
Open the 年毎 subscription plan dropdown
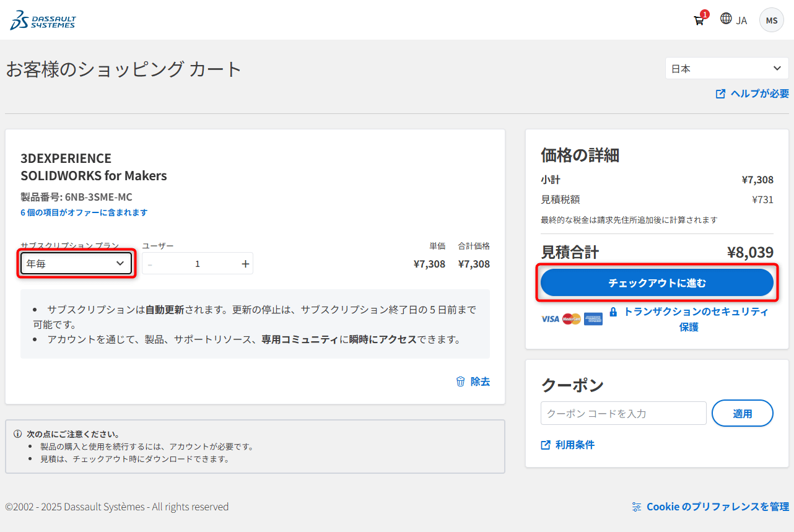click(x=76, y=264)
